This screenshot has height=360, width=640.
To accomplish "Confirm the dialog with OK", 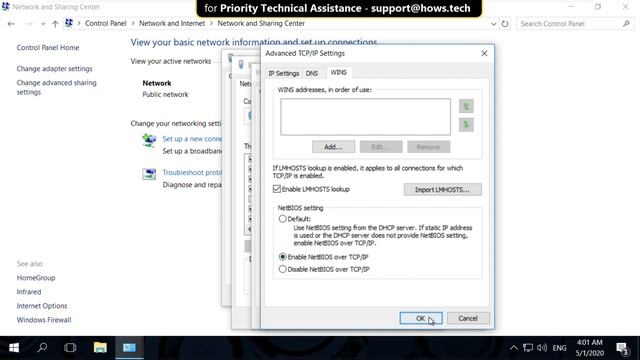I will [421, 318].
